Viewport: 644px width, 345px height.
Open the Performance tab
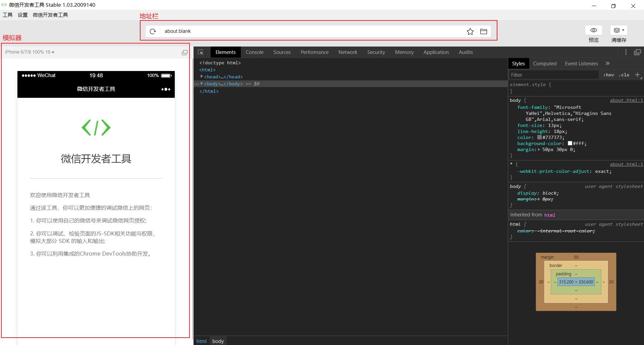click(x=315, y=52)
